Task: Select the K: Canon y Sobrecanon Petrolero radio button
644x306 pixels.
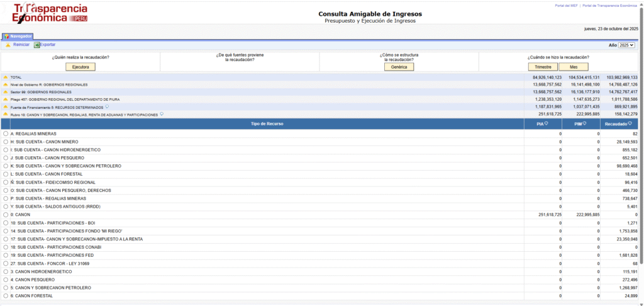Action: click(x=6, y=166)
